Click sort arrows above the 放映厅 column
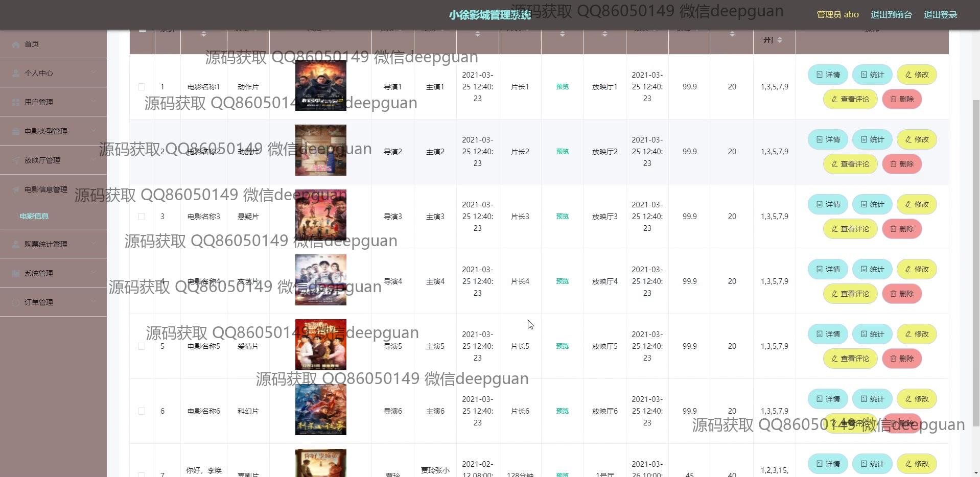The image size is (980, 477). pyautogui.click(x=604, y=34)
